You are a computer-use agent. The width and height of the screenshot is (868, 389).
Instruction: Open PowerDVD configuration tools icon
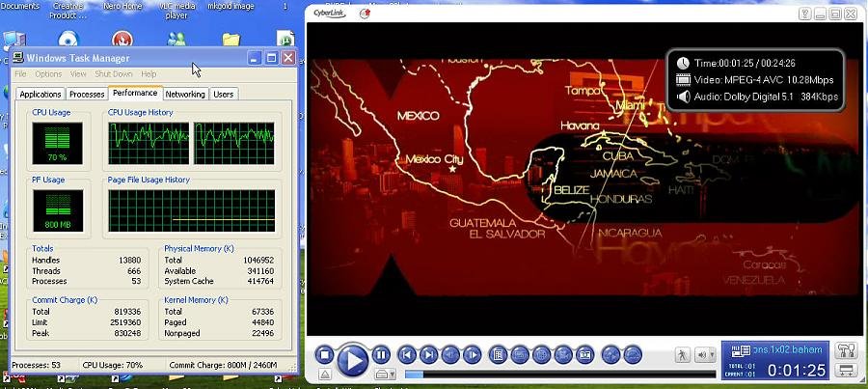point(845,350)
